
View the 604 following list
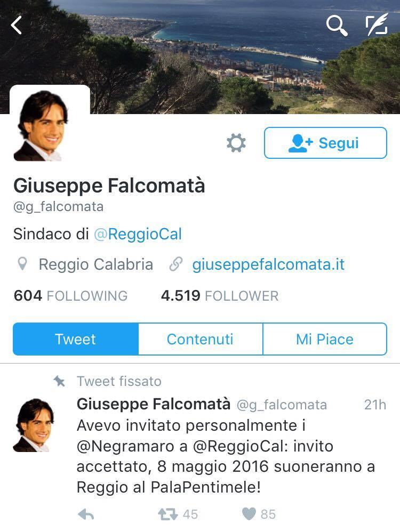tap(70, 295)
